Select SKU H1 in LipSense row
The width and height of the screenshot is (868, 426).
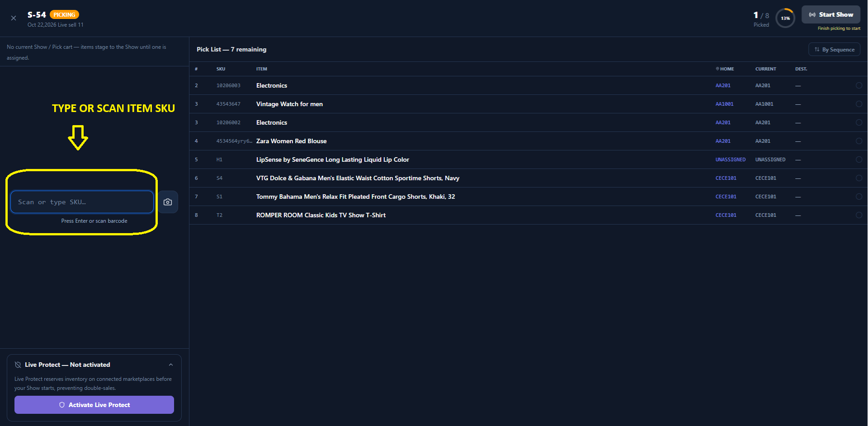tap(219, 159)
